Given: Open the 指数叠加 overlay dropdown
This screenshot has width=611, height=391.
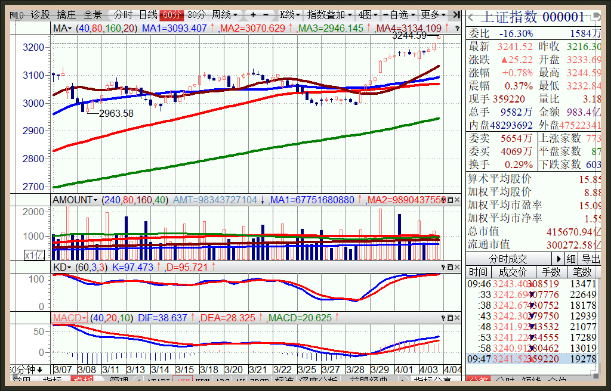Looking at the screenshot, I should click(x=329, y=15).
